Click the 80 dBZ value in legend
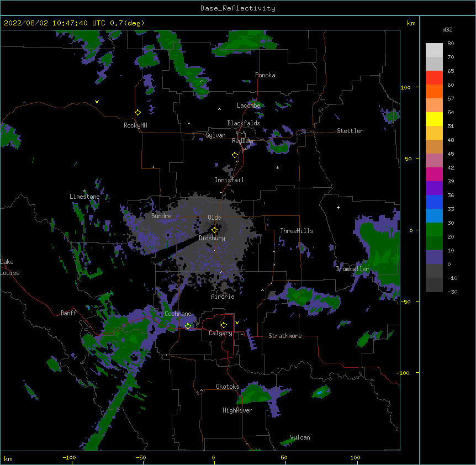 [x=451, y=44]
